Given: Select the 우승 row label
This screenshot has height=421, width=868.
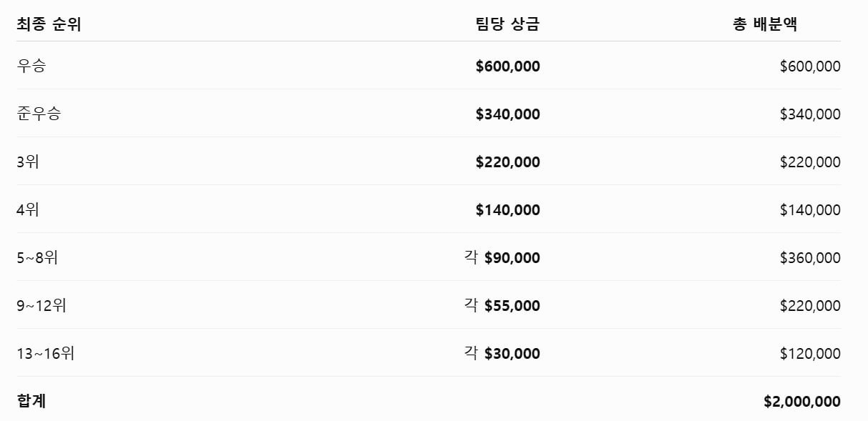Looking at the screenshot, I should coord(31,66).
